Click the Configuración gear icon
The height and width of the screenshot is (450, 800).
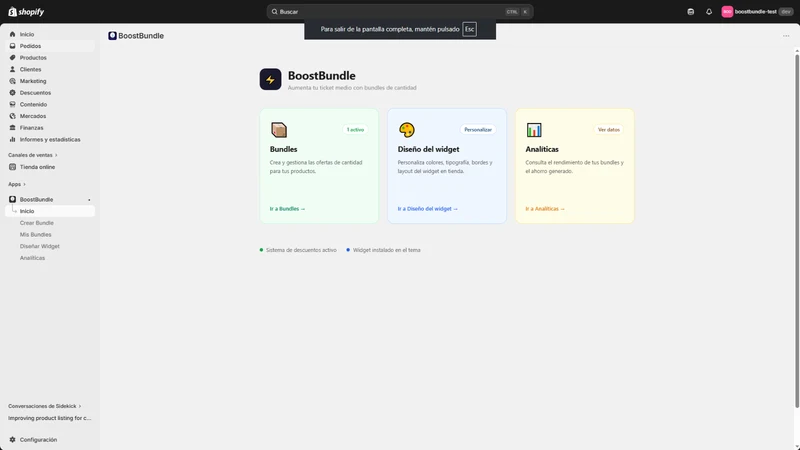(x=12, y=439)
